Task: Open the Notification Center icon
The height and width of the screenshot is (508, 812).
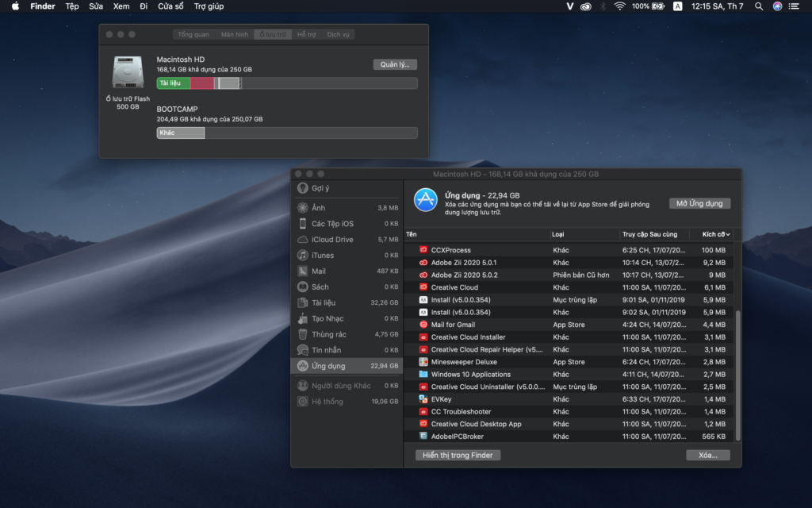Action: coord(793,6)
